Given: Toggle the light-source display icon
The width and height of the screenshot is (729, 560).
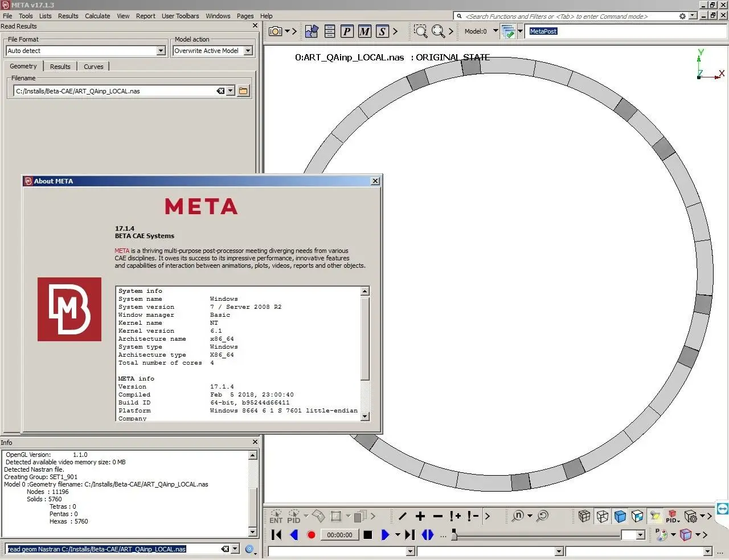Looking at the screenshot, I should click(x=655, y=516).
